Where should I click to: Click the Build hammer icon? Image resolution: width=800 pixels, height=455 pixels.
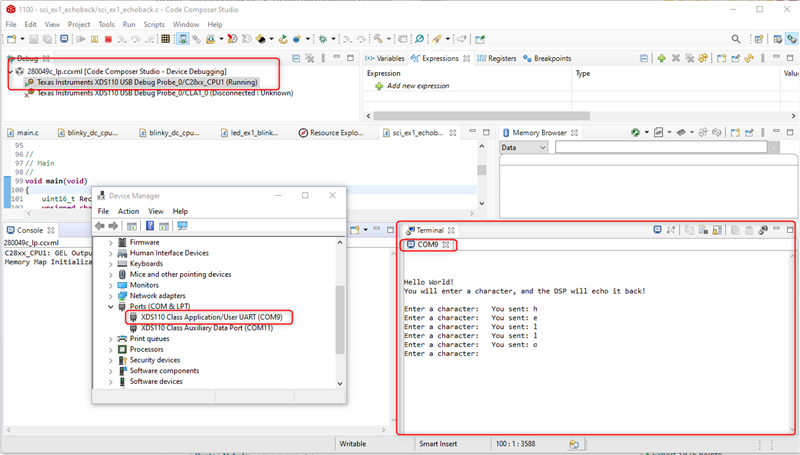coord(378,39)
